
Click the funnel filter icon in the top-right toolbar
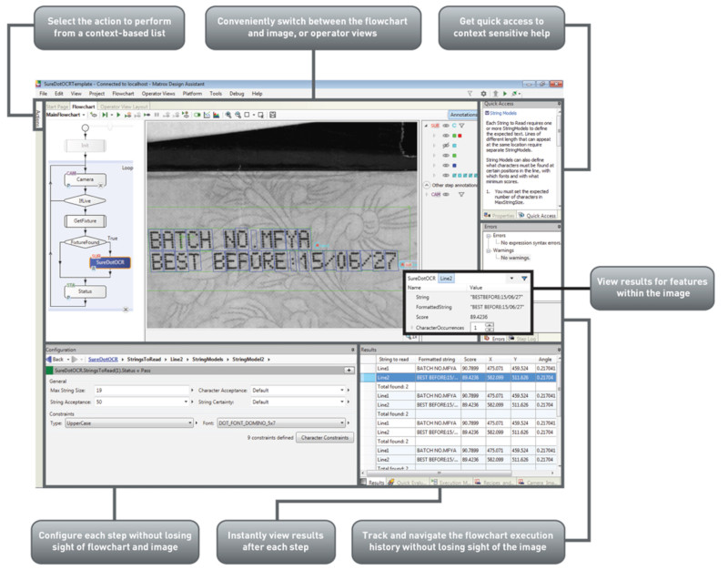pyautogui.click(x=470, y=94)
